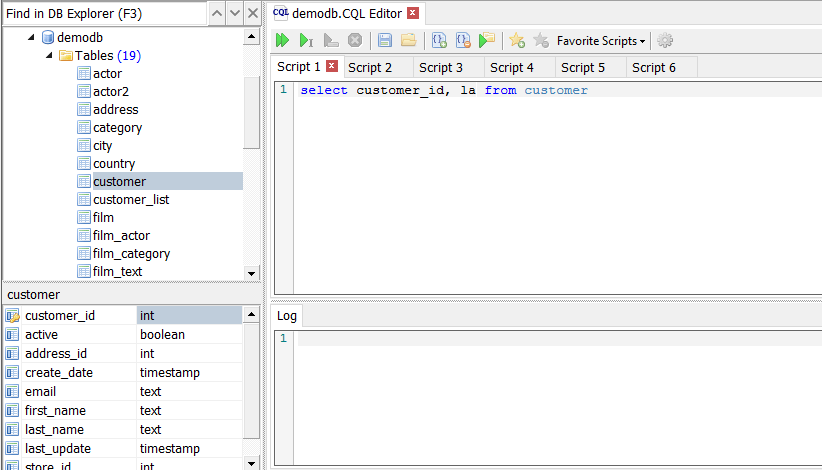Select the film_actor table in the tree
Image resolution: width=822 pixels, height=470 pixels.
(x=121, y=236)
